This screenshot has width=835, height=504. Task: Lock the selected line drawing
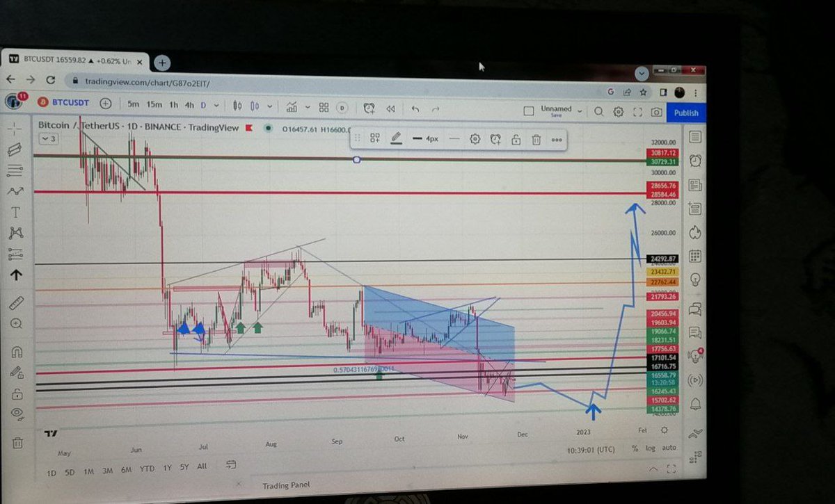(516, 140)
